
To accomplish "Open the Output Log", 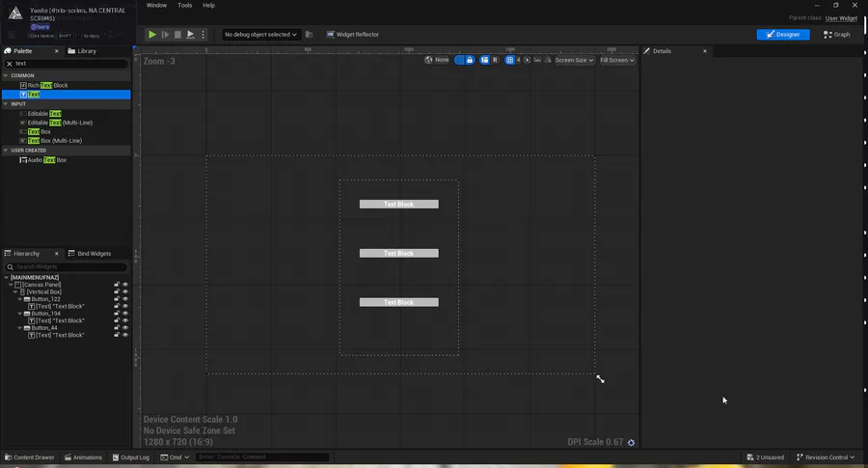I will coord(130,457).
